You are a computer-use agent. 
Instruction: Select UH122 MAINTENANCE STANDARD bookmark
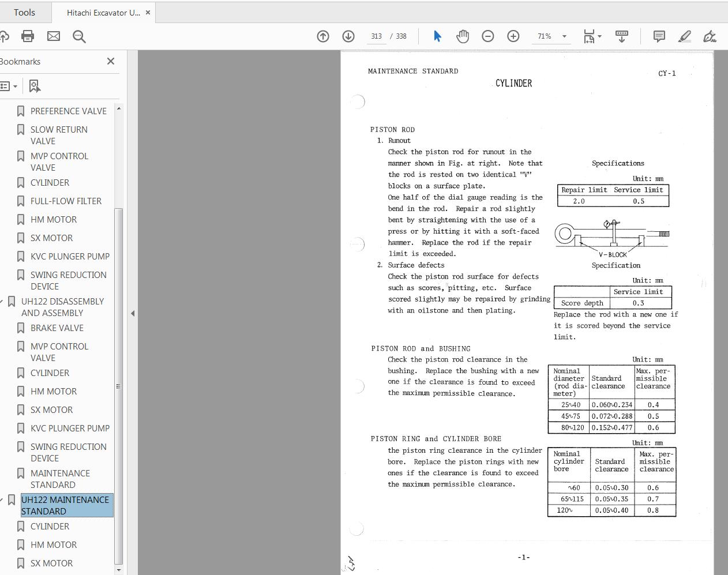[x=67, y=505]
